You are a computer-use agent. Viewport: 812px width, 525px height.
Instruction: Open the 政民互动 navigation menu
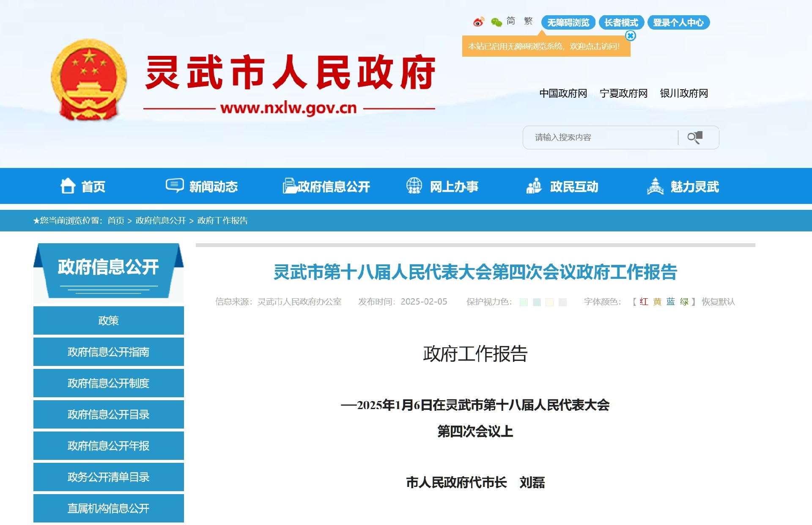(x=562, y=186)
